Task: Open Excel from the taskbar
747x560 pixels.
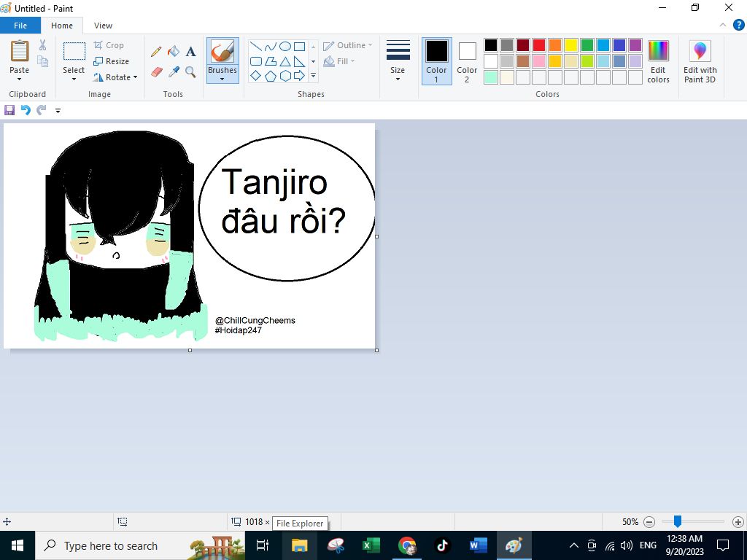Action: pos(371,545)
